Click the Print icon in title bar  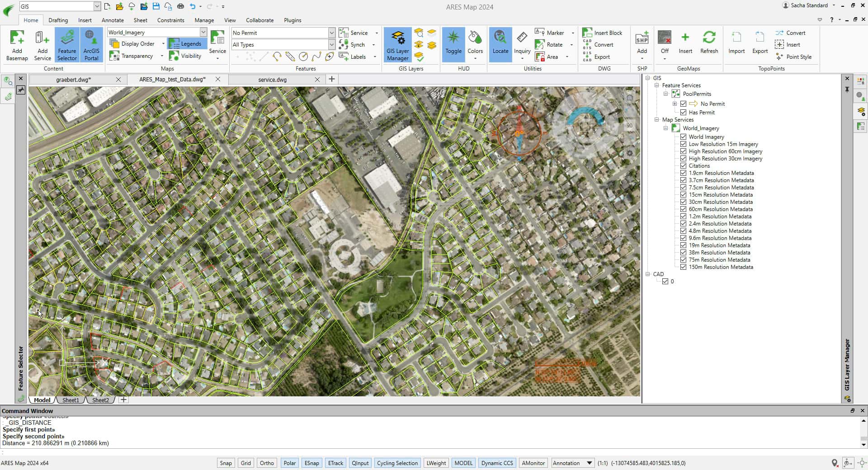click(x=180, y=6)
